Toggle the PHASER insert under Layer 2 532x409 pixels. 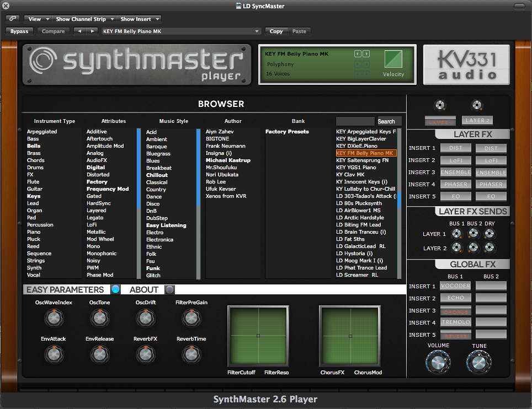coord(491,184)
